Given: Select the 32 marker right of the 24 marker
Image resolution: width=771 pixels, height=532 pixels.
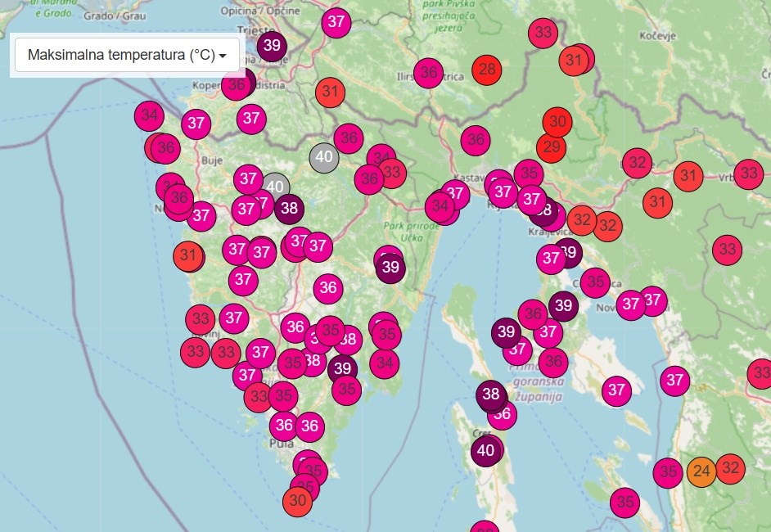Looking at the screenshot, I should tap(731, 469).
